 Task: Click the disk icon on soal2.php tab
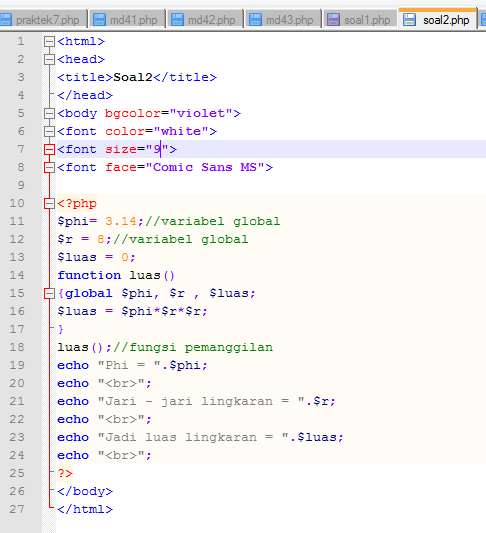click(409, 20)
